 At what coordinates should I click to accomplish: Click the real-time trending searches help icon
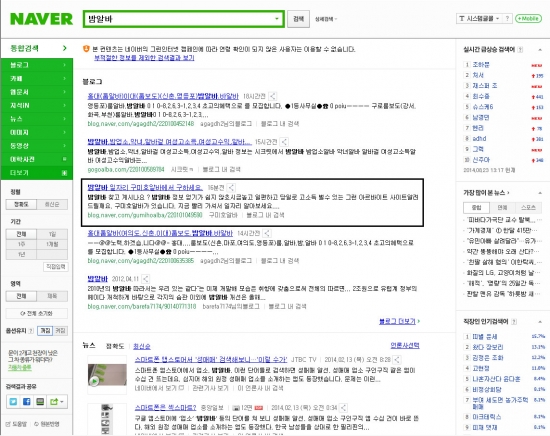click(x=520, y=50)
